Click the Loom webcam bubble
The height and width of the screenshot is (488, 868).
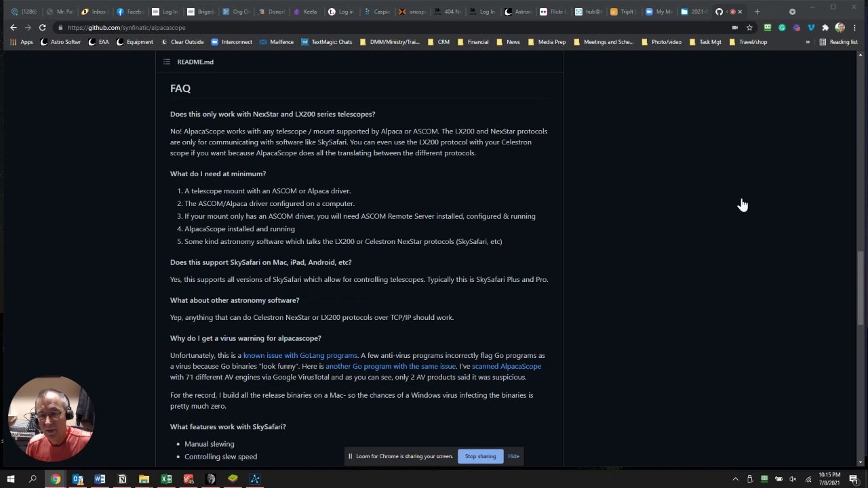point(51,419)
